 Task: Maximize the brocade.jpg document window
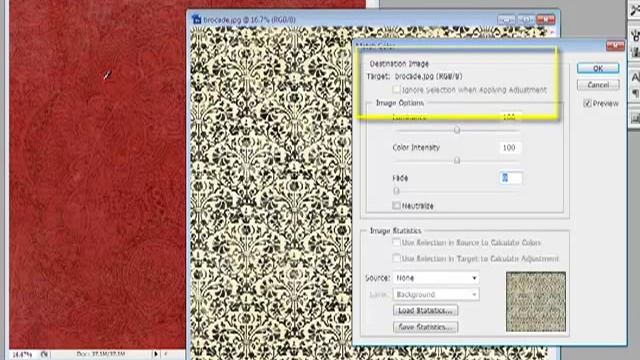click(526, 19)
